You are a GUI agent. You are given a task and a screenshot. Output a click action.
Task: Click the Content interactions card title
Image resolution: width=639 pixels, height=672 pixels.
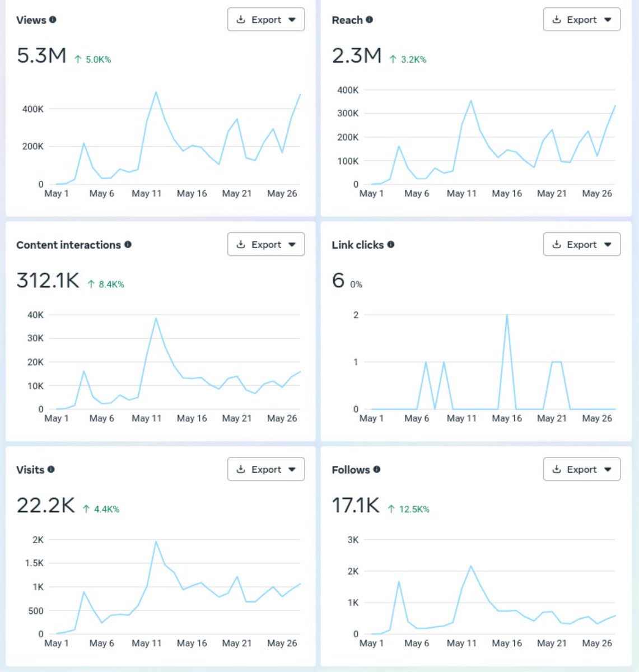pos(68,245)
